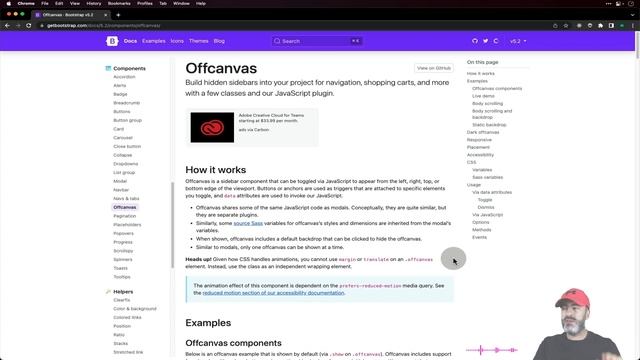
Task: Click the browser back arrow
Action: point(7,25)
